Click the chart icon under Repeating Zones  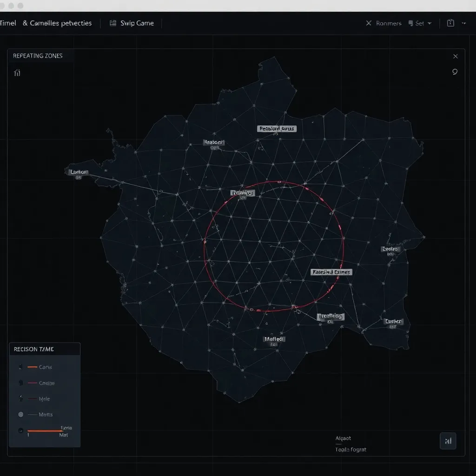17,73
